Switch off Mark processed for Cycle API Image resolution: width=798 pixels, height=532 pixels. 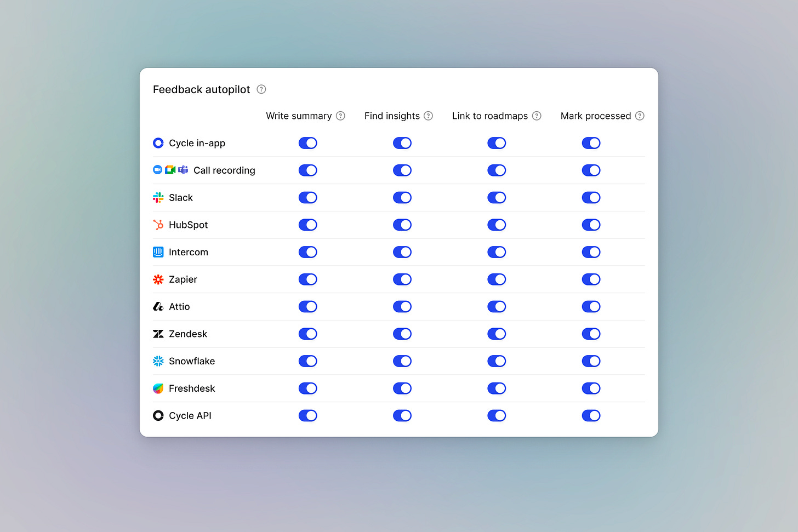click(591, 416)
